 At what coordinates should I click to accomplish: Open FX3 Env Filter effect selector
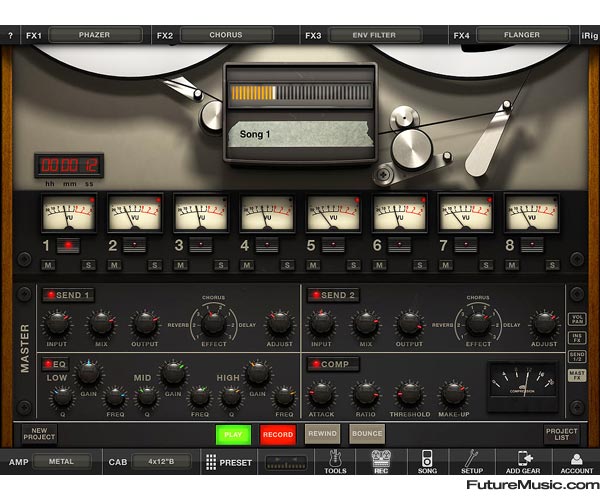click(x=375, y=35)
